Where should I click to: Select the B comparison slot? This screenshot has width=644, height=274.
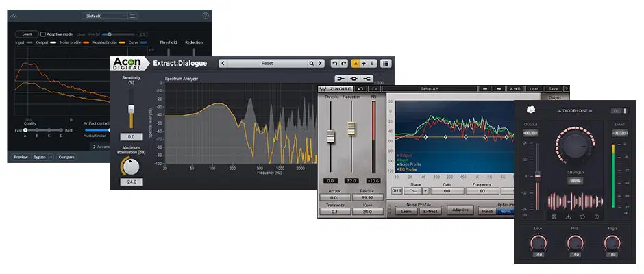[372, 64]
